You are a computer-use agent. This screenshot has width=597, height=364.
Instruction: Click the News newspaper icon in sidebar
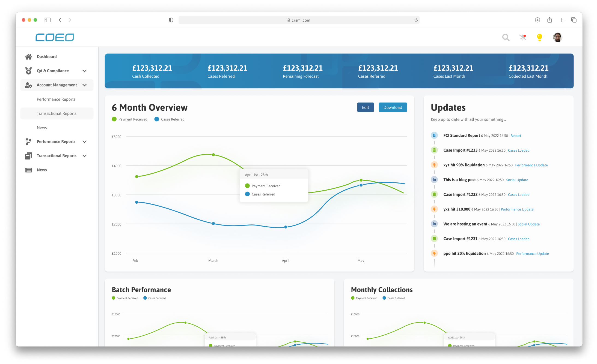tap(28, 170)
